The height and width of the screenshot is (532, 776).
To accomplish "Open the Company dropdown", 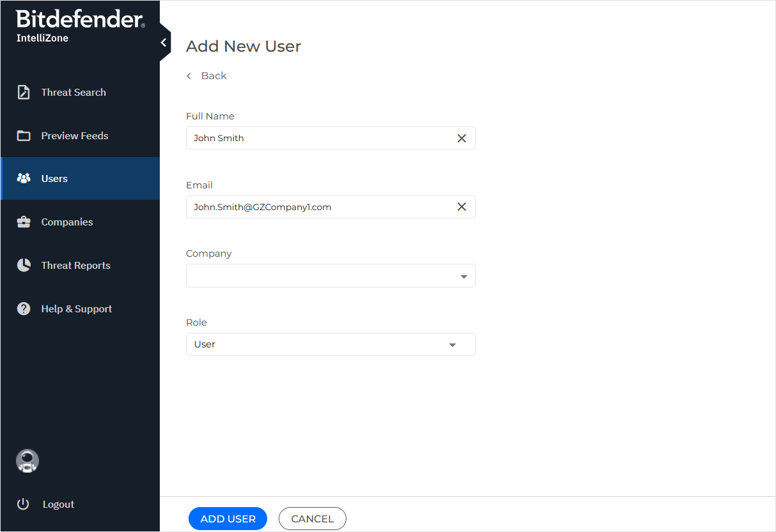I will 330,276.
